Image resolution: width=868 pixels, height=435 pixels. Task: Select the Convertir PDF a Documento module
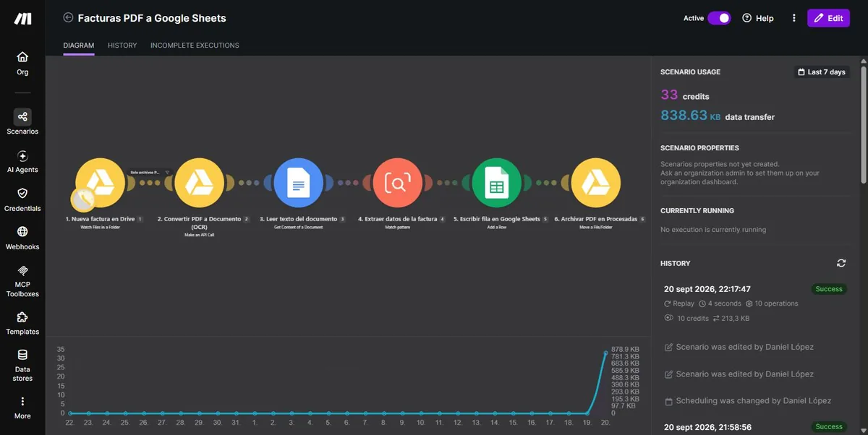tap(200, 184)
